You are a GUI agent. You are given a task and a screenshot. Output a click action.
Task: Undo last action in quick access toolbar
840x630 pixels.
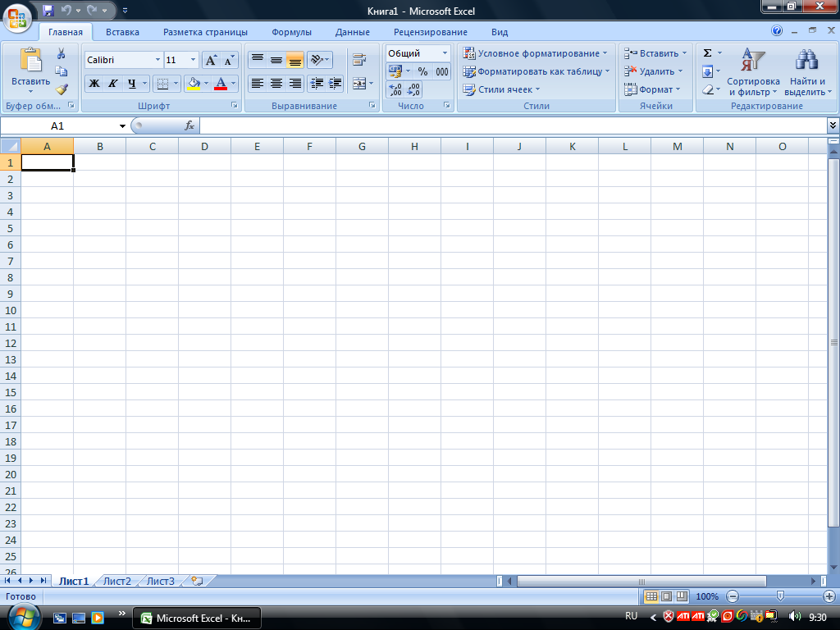pos(66,10)
